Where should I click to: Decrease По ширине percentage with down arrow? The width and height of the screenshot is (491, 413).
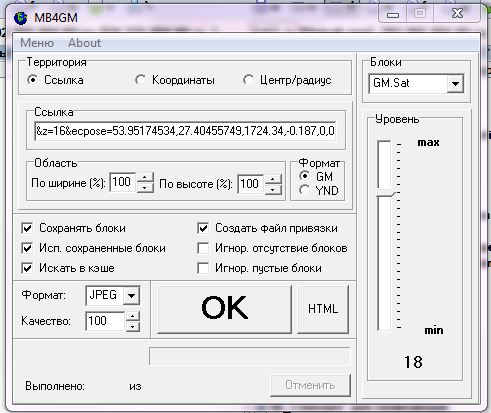point(145,188)
